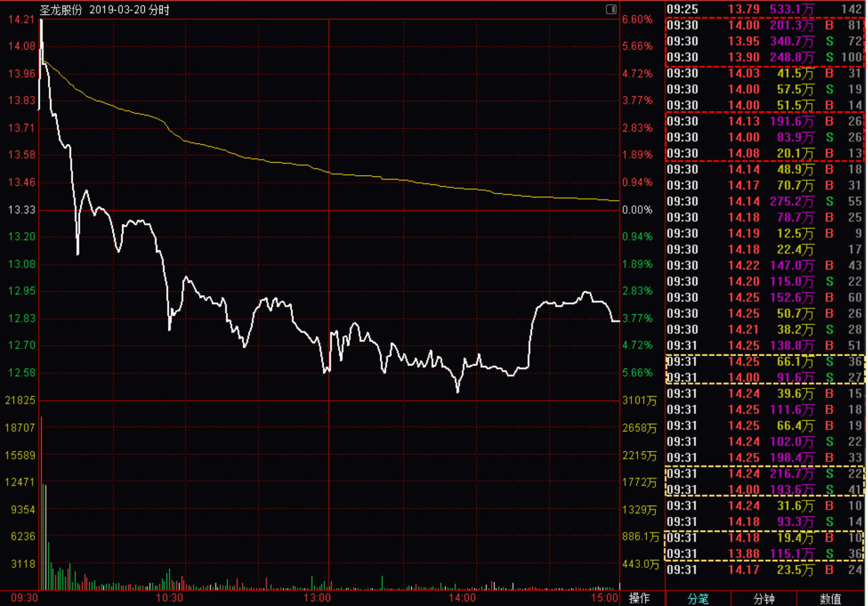Select the tick row priced 14.22
The height and width of the screenshot is (606, 868).
tap(765, 266)
